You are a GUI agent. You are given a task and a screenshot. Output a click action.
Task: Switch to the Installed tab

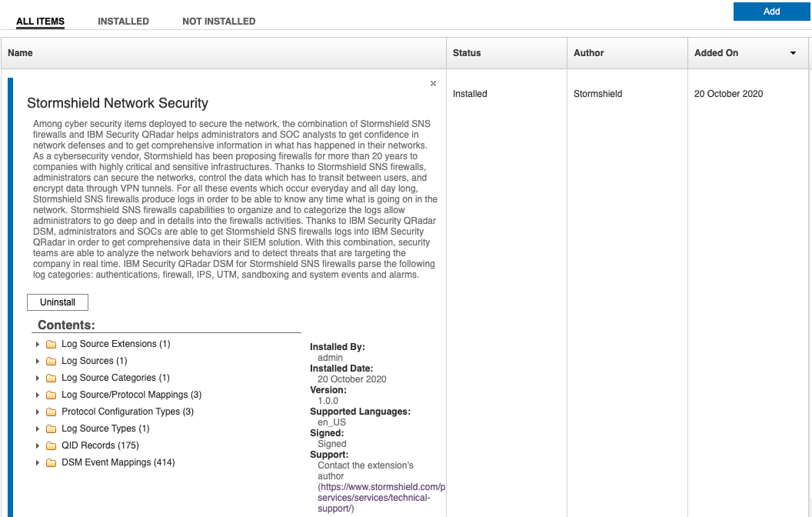tap(123, 22)
